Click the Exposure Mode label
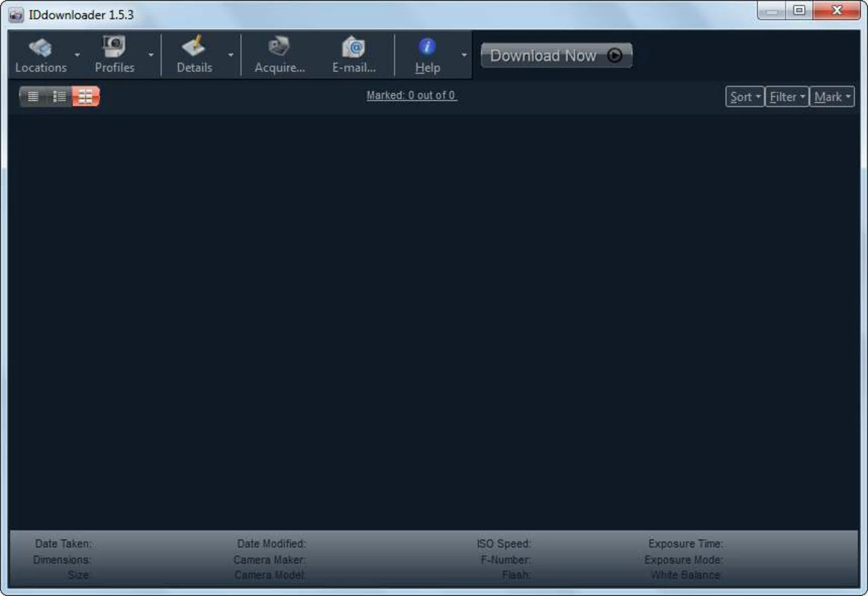This screenshot has height=596, width=868. pyautogui.click(x=684, y=559)
